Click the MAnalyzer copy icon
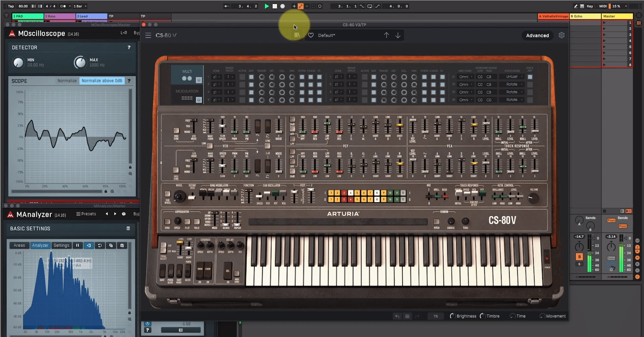This screenshot has height=337, width=644. point(111,246)
